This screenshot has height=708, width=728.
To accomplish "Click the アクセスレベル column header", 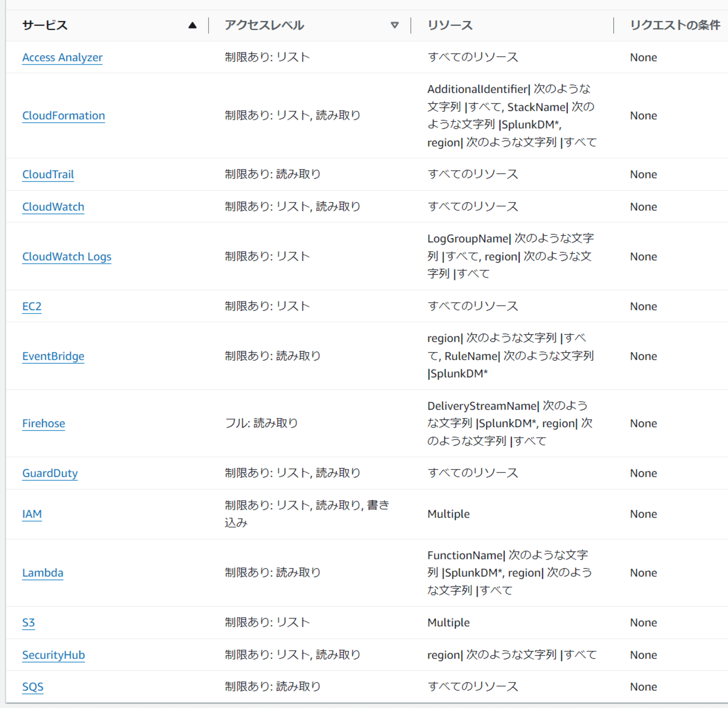I will coord(265,25).
